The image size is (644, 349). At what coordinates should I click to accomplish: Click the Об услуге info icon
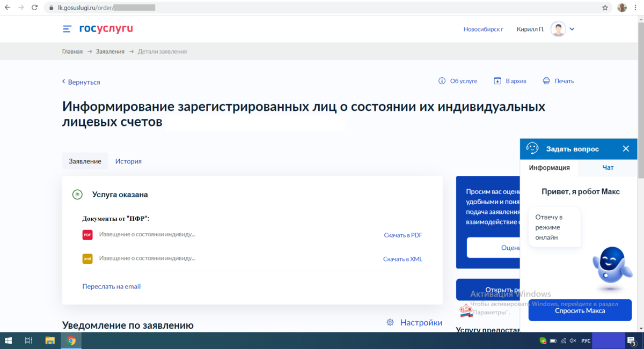point(442,81)
